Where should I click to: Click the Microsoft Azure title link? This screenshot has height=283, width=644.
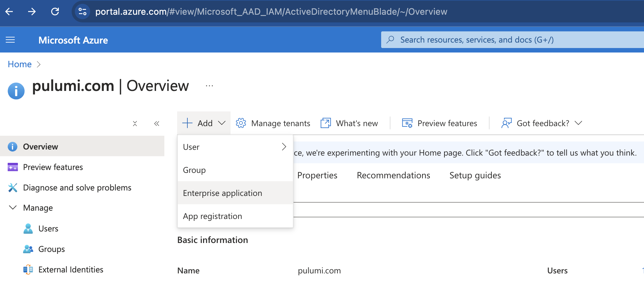point(73,40)
